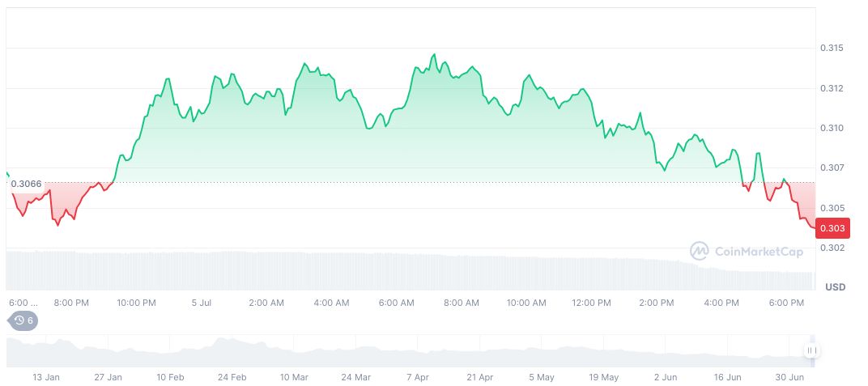Click the 4:00 PM time axis label

tap(721, 303)
